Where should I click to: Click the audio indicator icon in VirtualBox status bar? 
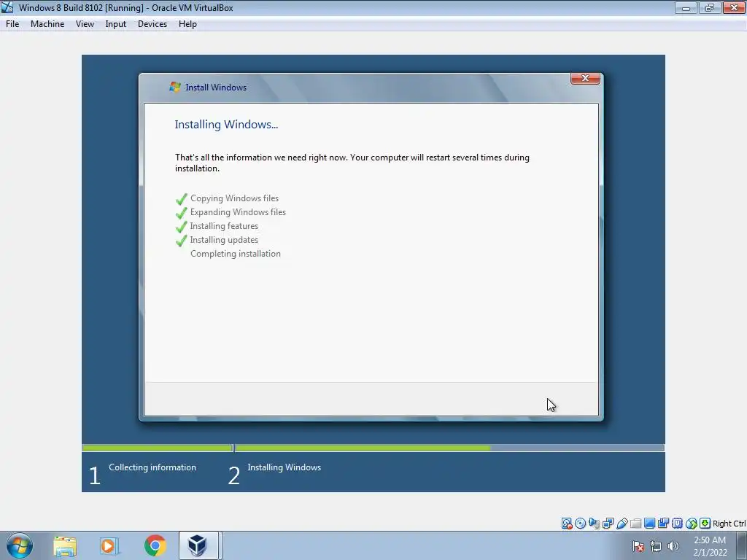point(594,524)
